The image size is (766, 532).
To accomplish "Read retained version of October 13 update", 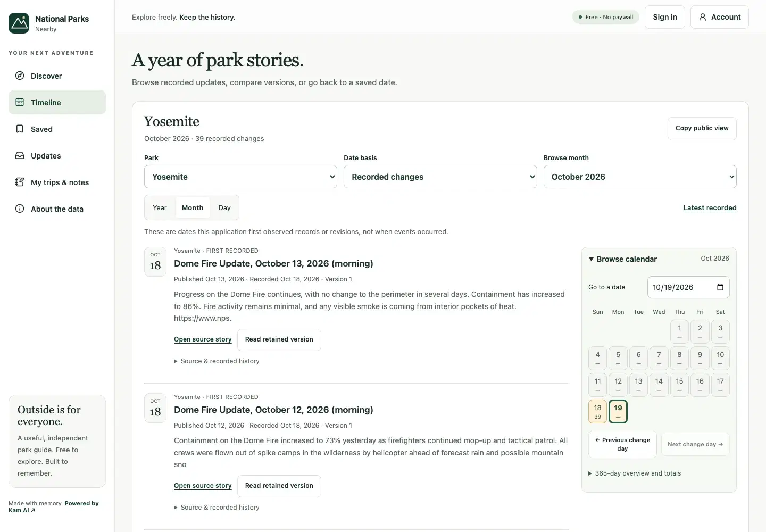I will point(279,339).
